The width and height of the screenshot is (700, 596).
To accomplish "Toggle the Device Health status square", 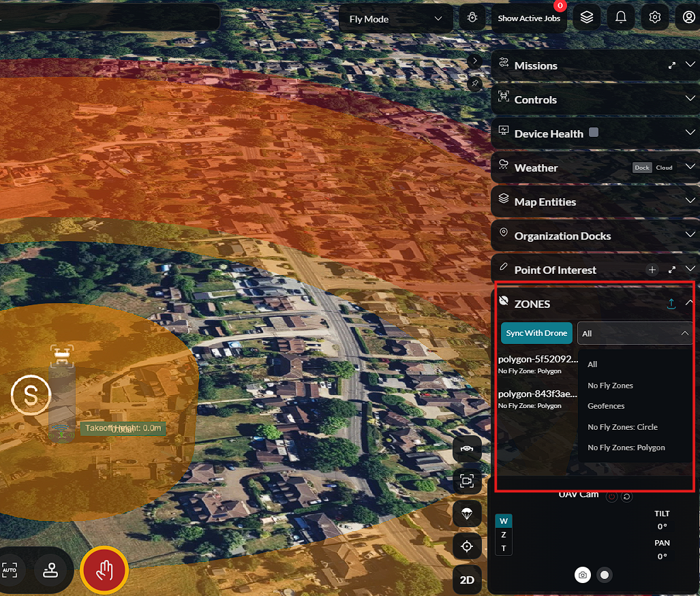I will (x=593, y=133).
